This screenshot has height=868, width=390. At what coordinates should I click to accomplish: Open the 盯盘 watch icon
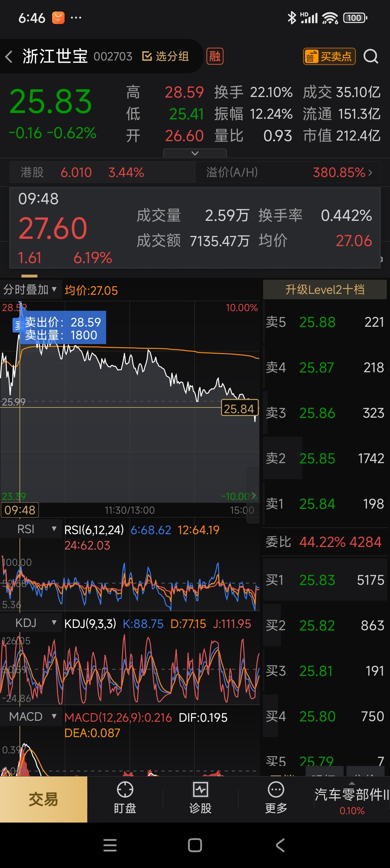pyautogui.click(x=125, y=798)
